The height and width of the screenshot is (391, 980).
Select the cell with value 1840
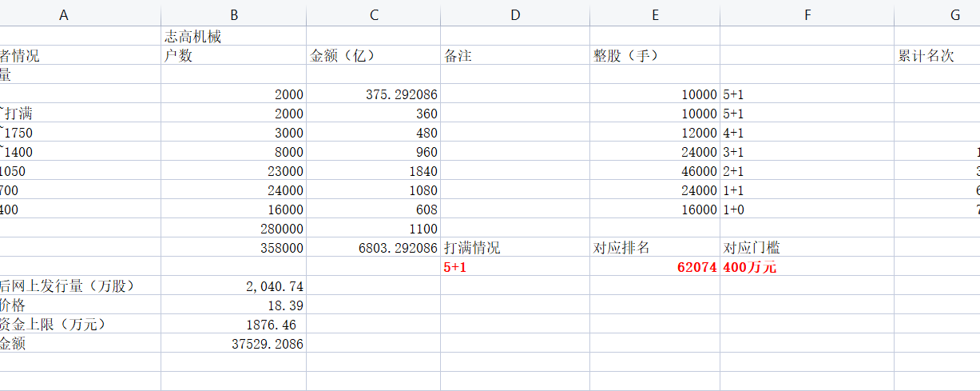[373, 170]
